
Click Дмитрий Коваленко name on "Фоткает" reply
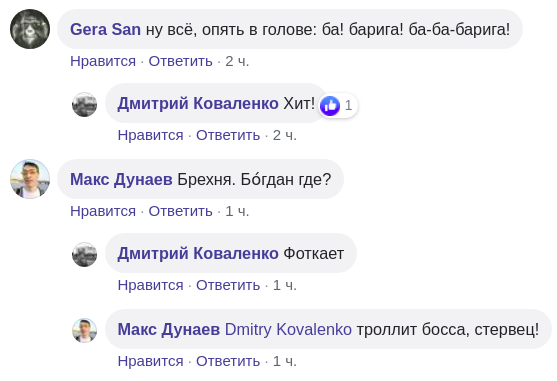[198, 254]
